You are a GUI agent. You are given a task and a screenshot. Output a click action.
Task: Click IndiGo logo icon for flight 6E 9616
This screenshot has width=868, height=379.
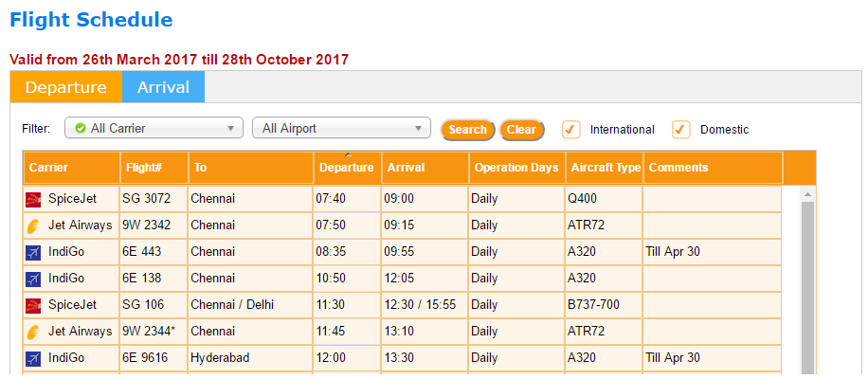pos(33,358)
